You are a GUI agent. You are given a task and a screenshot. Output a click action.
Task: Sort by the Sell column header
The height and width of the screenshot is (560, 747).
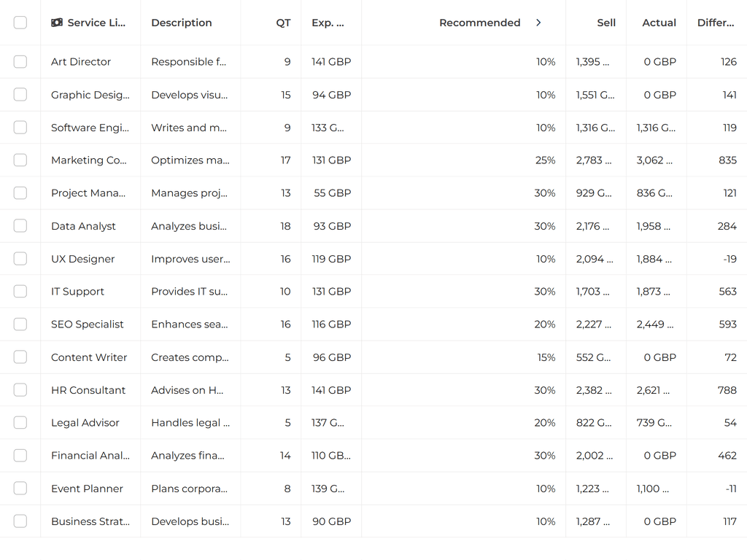click(x=606, y=23)
